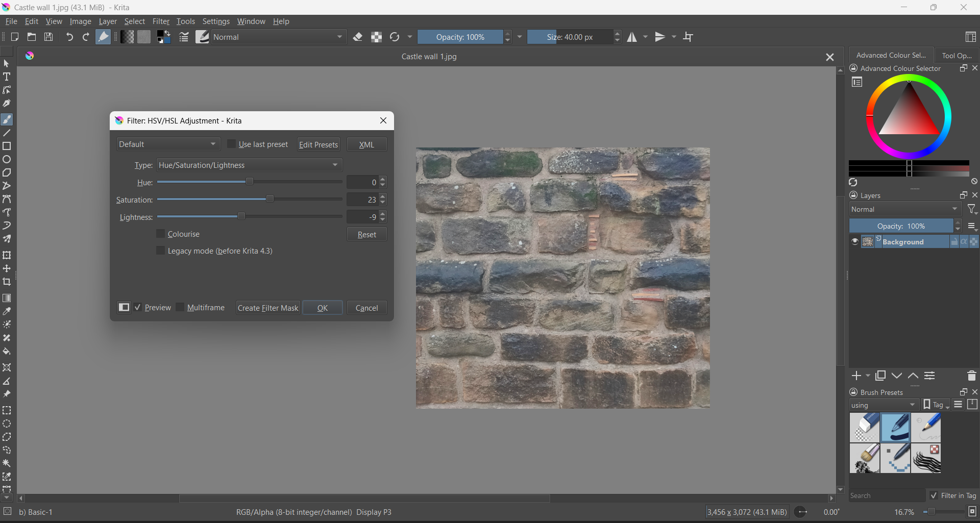Viewport: 980px width, 523px height.
Task: Select the Text tool in toolbox
Action: 7,77
